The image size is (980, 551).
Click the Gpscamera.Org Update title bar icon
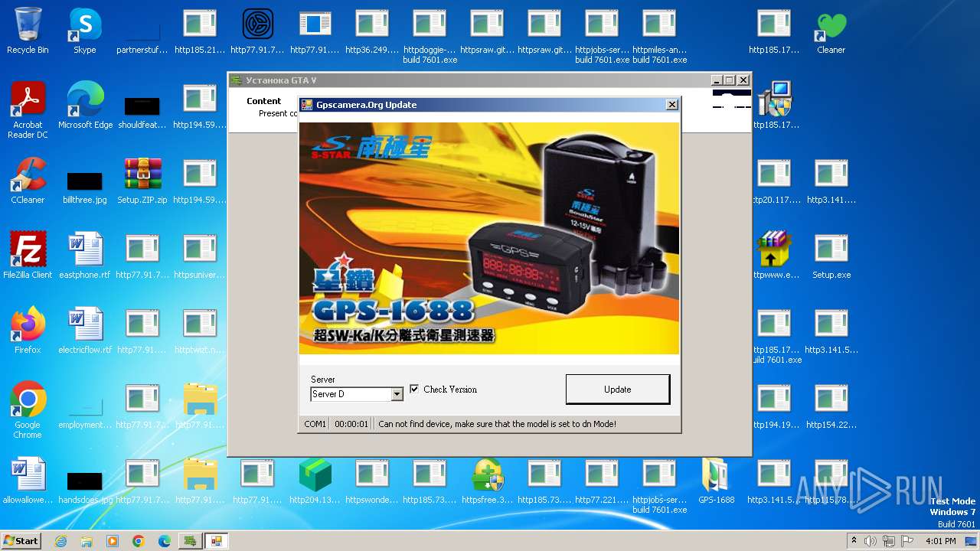pyautogui.click(x=306, y=105)
